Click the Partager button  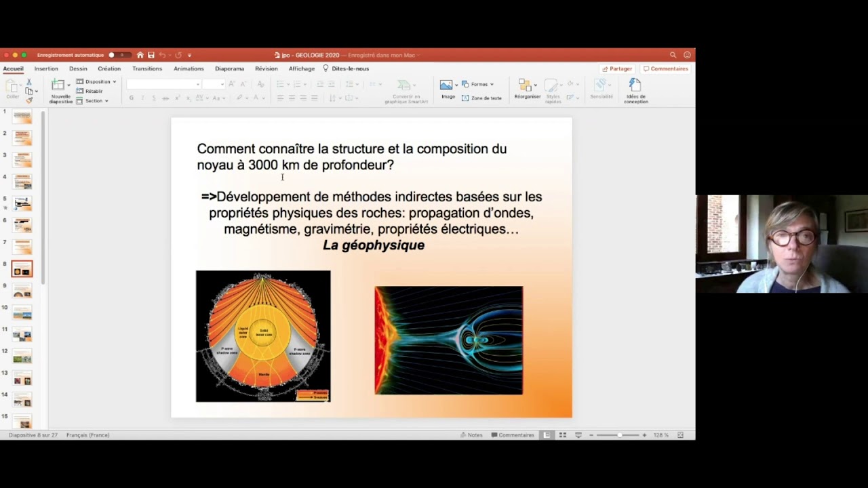617,68
